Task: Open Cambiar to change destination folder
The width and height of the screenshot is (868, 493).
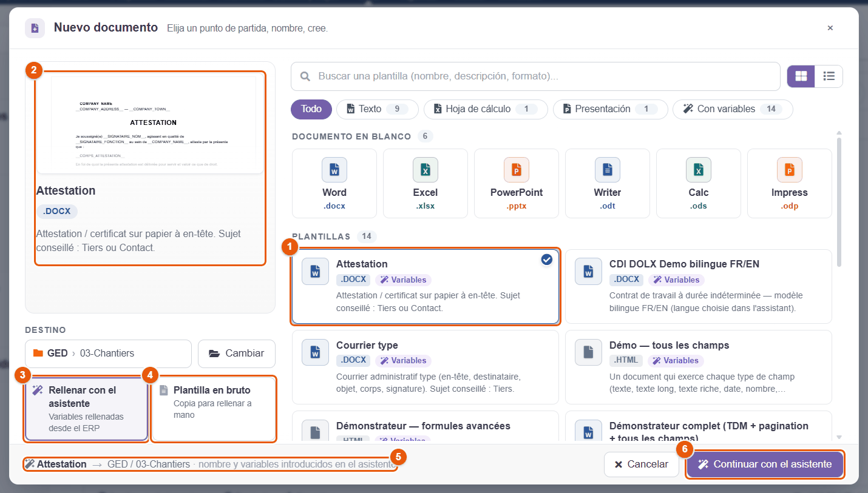Action: coord(237,354)
